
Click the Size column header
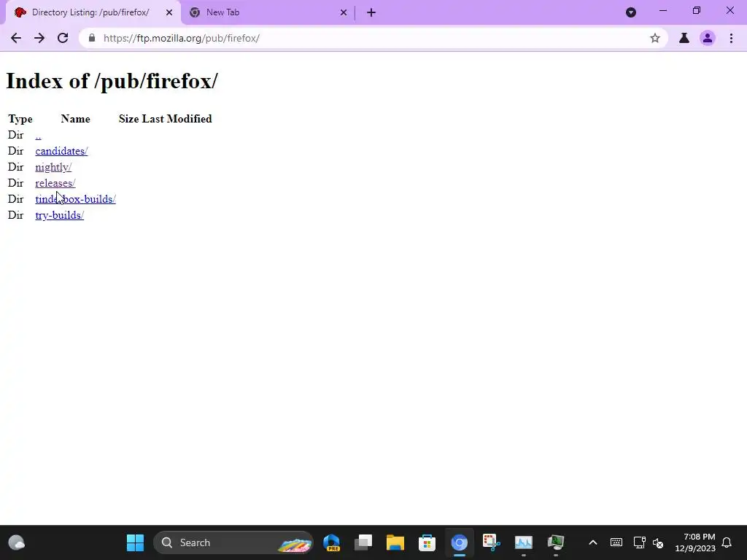(128, 119)
